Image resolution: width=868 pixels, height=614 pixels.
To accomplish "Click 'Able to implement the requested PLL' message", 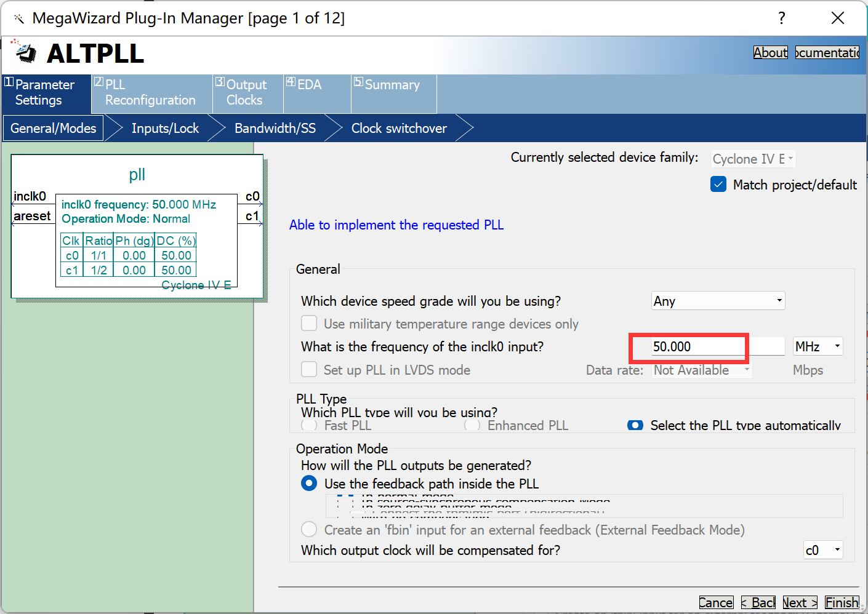I will (396, 225).
